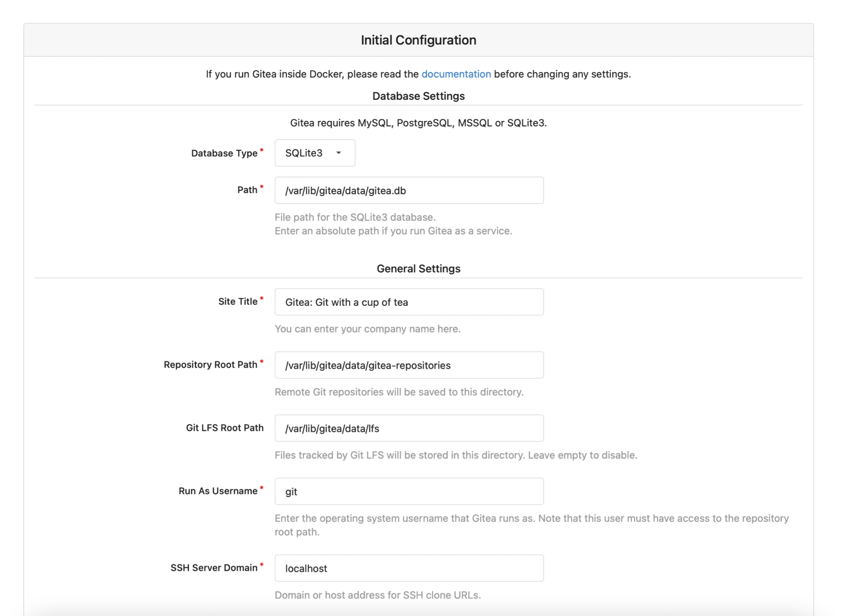This screenshot has height=616, width=864.
Task: Click the Database Settings section heading
Action: [418, 96]
